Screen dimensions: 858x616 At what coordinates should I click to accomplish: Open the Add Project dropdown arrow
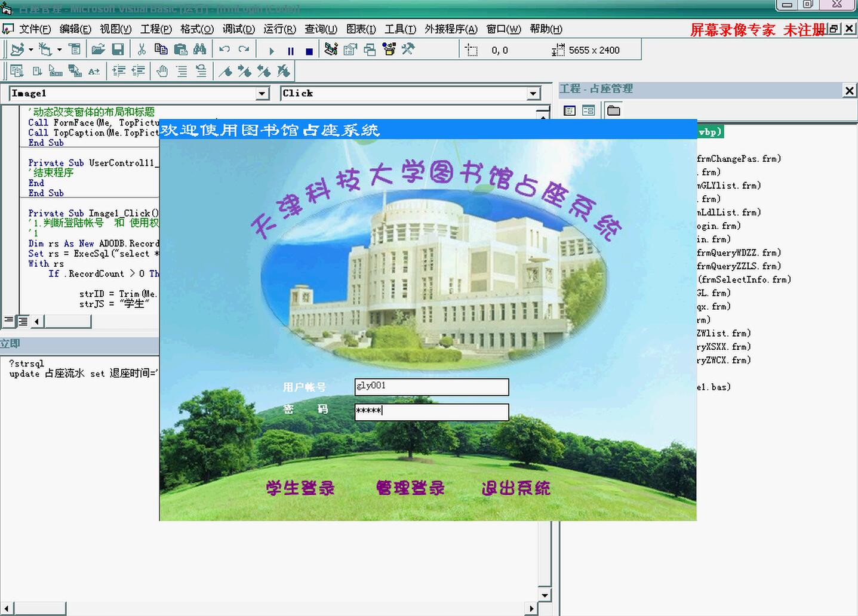(x=30, y=50)
